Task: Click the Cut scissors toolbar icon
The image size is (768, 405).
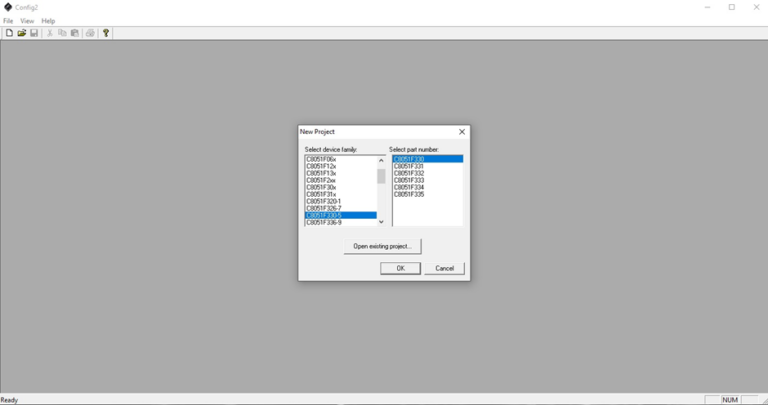Action: [x=50, y=33]
